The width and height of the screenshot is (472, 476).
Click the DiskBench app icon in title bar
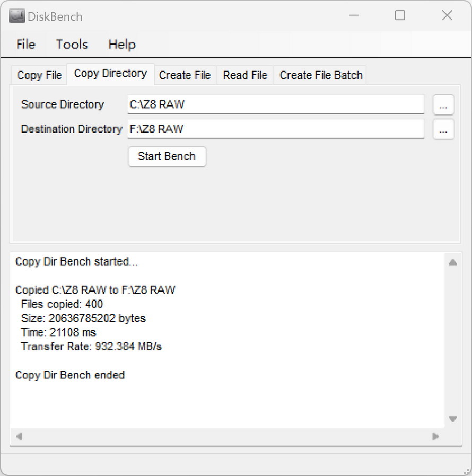(16, 16)
